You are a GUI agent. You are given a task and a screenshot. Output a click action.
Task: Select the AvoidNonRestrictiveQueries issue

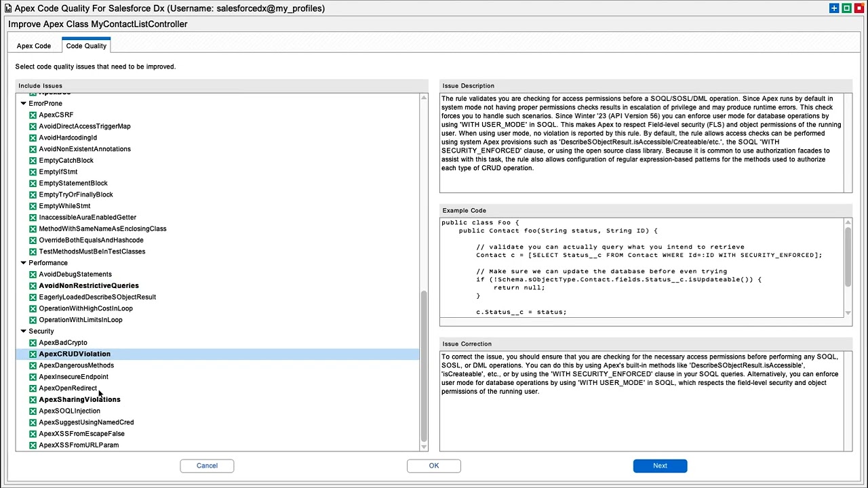coord(89,286)
